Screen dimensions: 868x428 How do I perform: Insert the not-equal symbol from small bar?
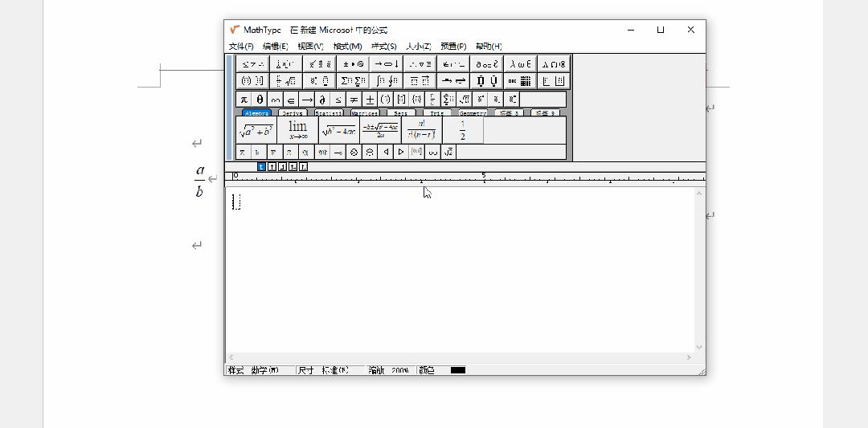click(x=354, y=100)
